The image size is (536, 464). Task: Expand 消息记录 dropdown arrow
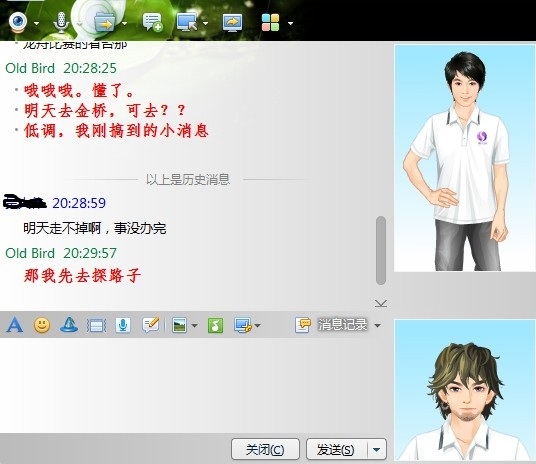pos(378,326)
